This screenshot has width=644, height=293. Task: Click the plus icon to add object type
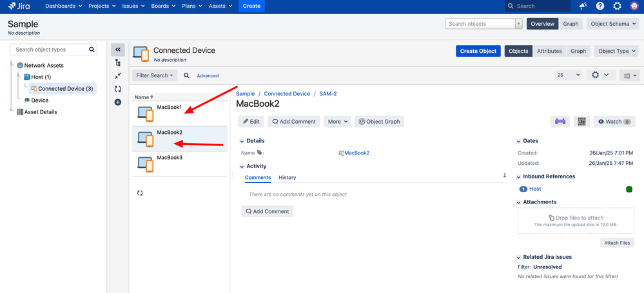click(x=118, y=102)
